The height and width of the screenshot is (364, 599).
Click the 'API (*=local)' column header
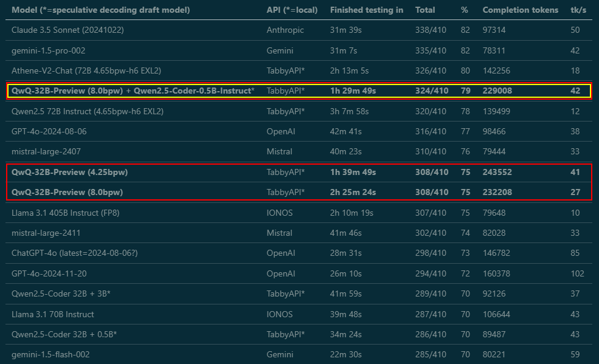[292, 10]
